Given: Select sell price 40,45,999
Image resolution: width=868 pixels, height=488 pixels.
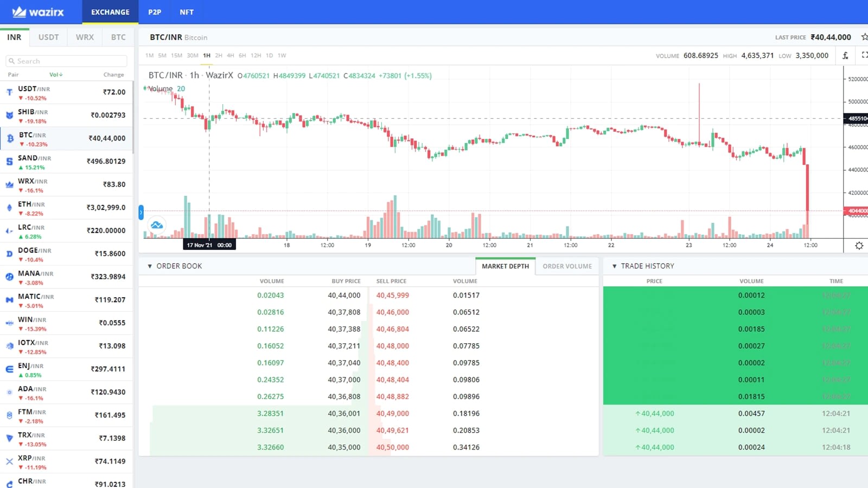Looking at the screenshot, I should tap(393, 296).
